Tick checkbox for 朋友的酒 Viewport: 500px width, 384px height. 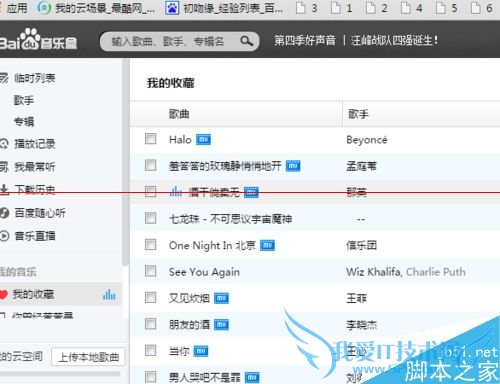click(150, 324)
